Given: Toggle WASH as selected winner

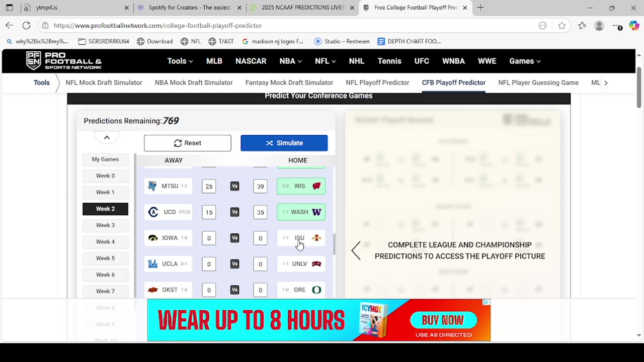Looking at the screenshot, I should point(301,212).
